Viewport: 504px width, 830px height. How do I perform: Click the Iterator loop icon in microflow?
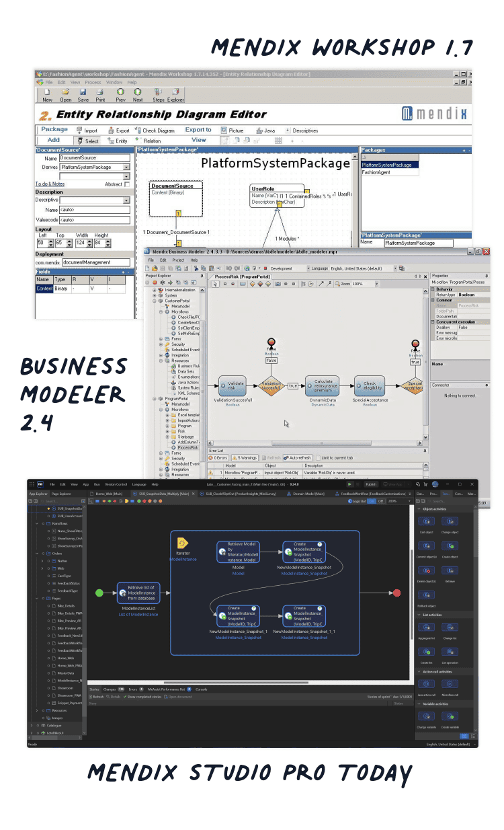(181, 543)
